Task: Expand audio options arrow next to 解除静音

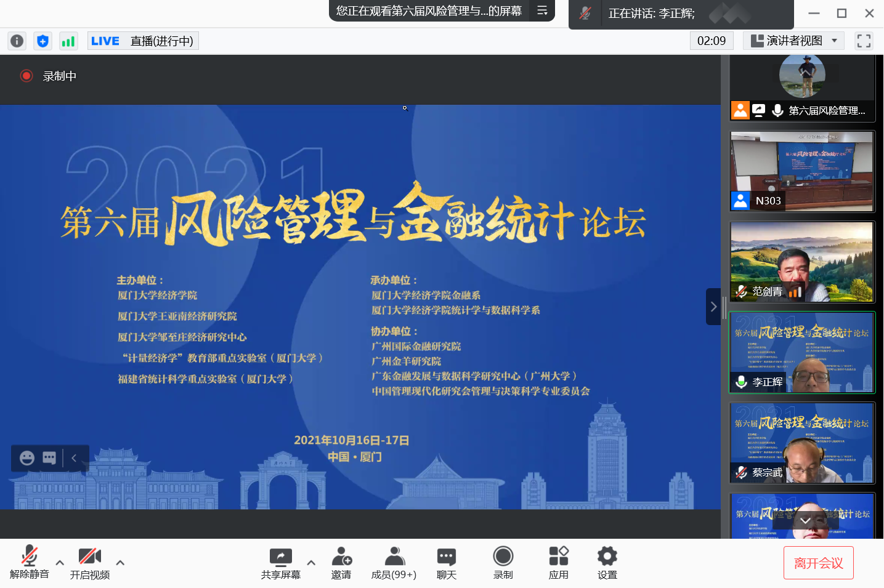Action: pyautogui.click(x=60, y=562)
